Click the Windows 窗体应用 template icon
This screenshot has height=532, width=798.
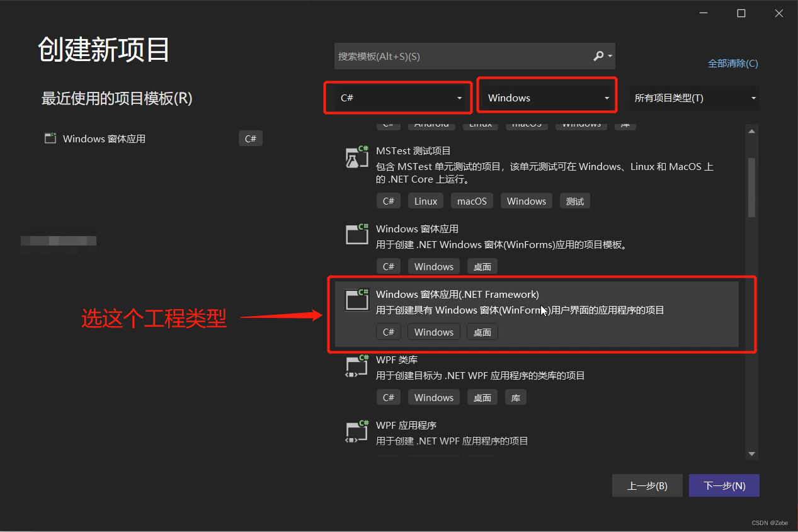pos(357,234)
